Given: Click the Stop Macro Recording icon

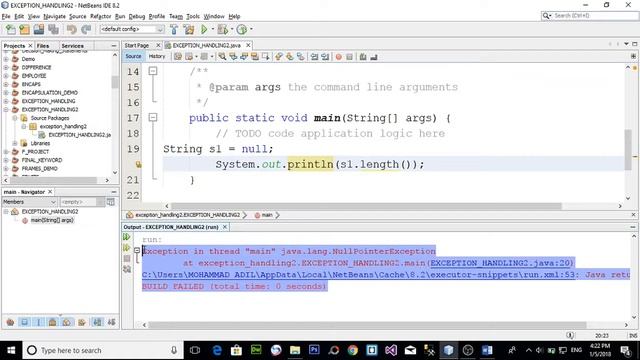Looking at the screenshot, I should pyautogui.click(x=349, y=57).
